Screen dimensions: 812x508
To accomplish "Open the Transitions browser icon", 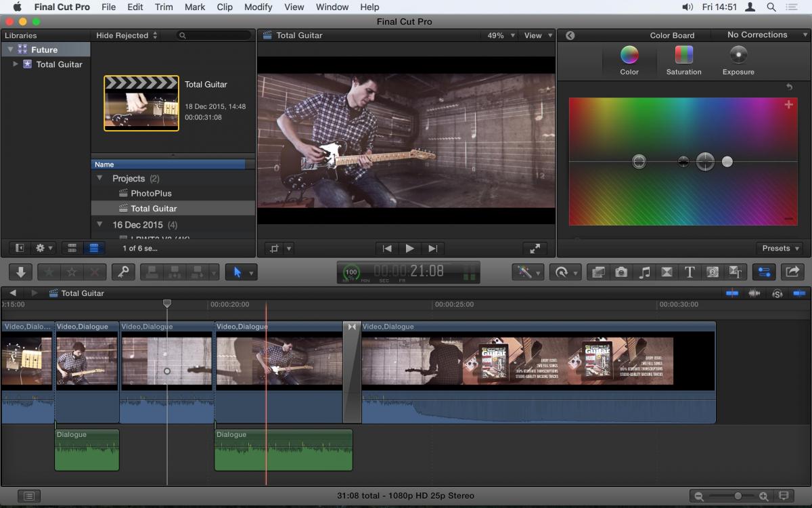I will click(x=667, y=272).
